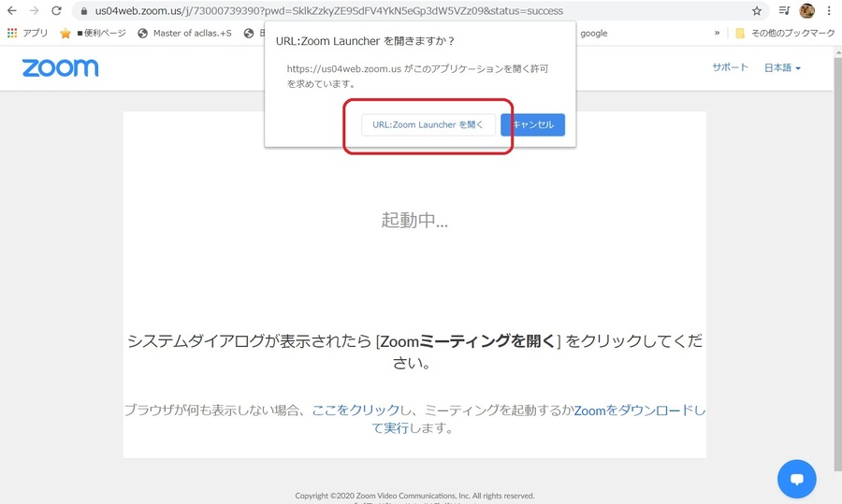
Task: Open その他のブックマーク folder
Action: pos(778,33)
